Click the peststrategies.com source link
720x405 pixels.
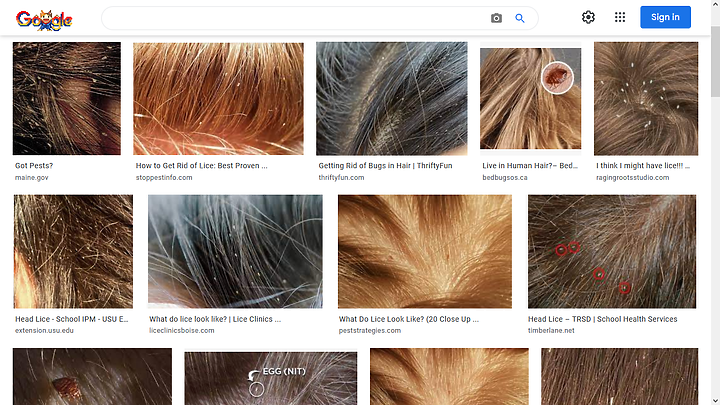tap(370, 330)
